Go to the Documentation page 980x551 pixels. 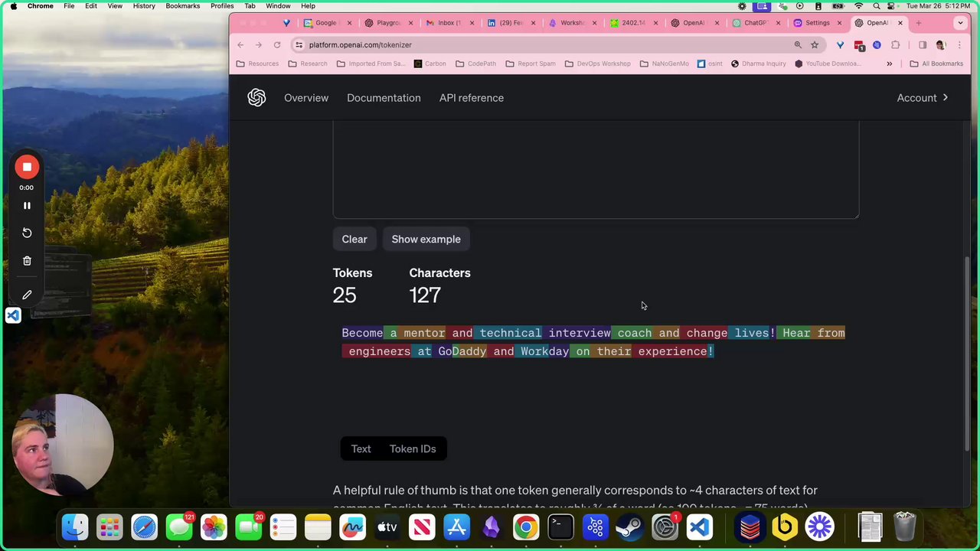point(384,98)
